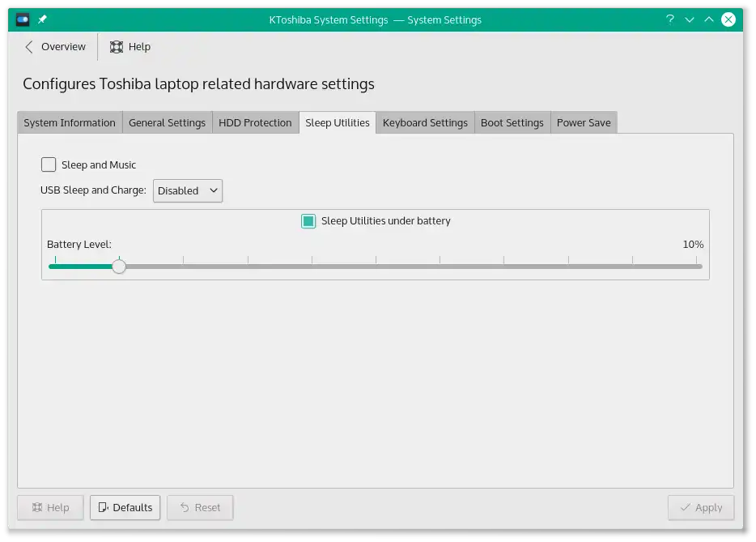Switch to the Boot Settings tab
The image size is (756, 542).
[512, 122]
